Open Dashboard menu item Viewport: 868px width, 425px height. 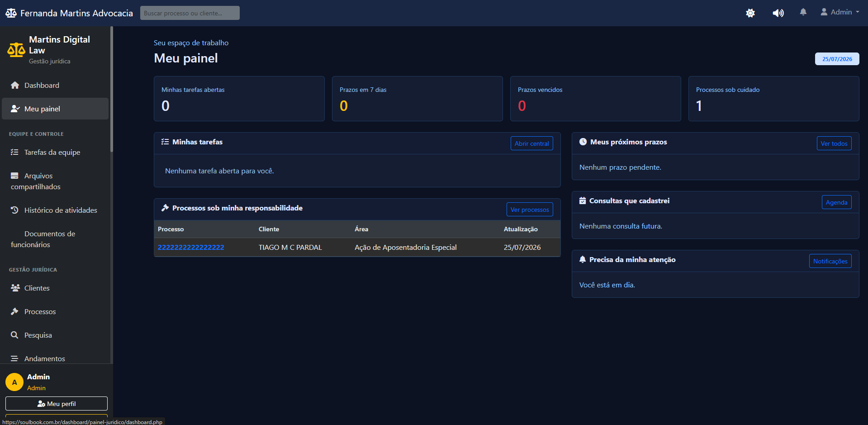55,85
